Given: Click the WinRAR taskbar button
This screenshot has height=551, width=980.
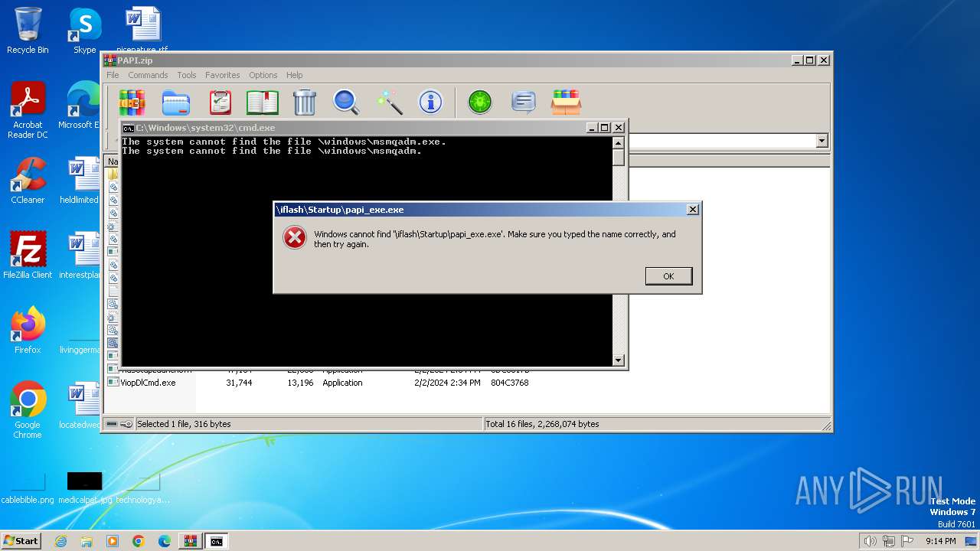Looking at the screenshot, I should click(190, 541).
